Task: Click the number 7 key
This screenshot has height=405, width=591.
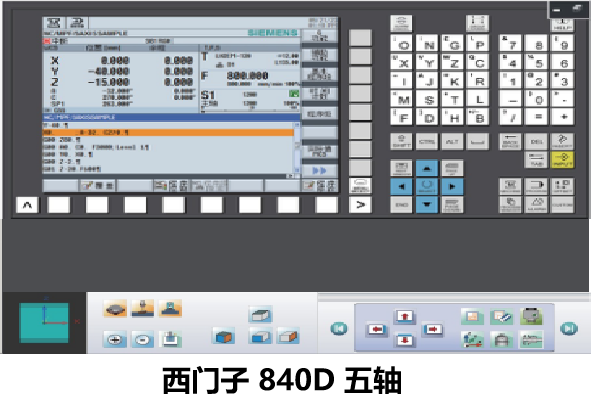Action: point(510,44)
